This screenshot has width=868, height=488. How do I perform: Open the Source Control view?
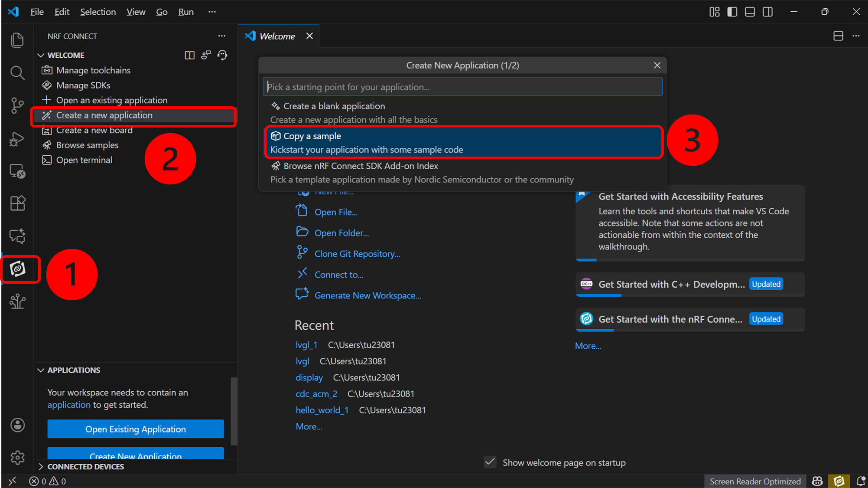tap(17, 105)
